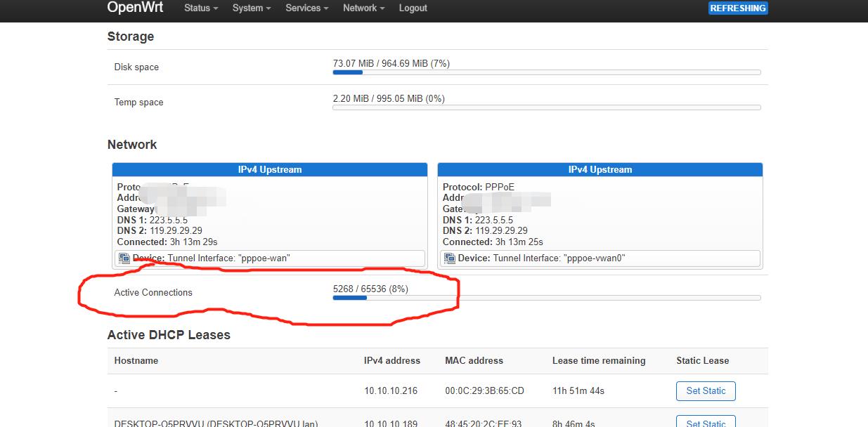Select the Status menu in the navbar

[x=200, y=8]
